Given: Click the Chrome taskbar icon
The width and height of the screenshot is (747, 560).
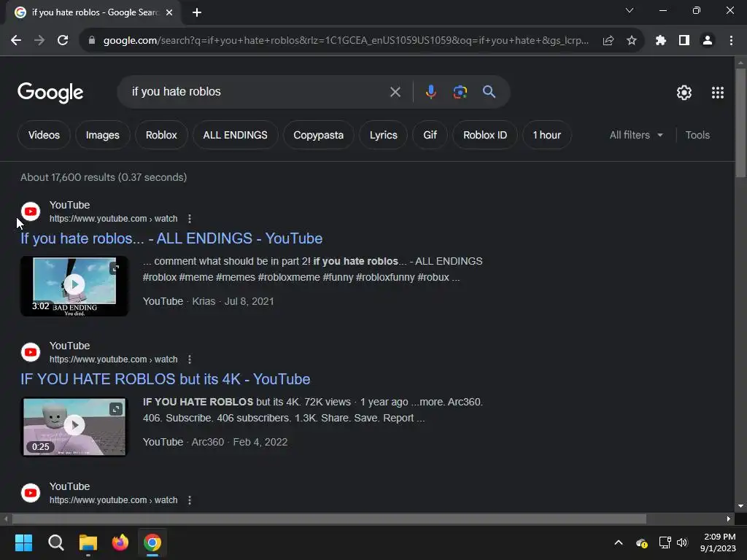Looking at the screenshot, I should point(152,542).
